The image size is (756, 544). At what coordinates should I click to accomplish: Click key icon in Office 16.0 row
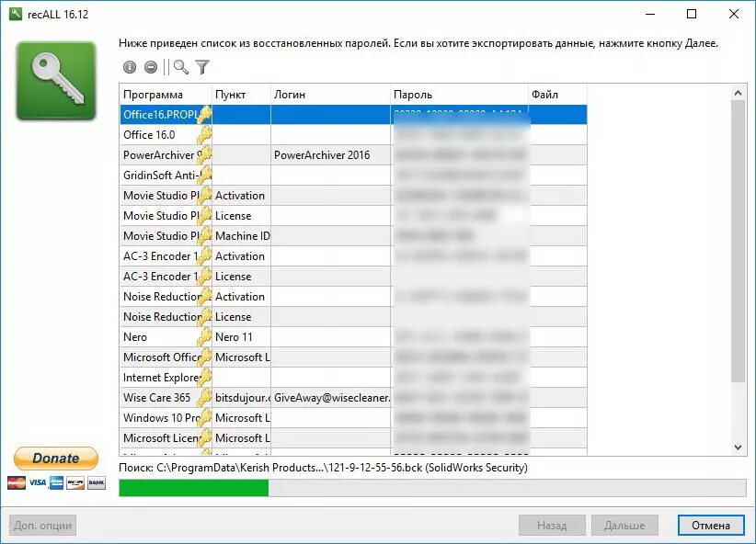pos(204,135)
